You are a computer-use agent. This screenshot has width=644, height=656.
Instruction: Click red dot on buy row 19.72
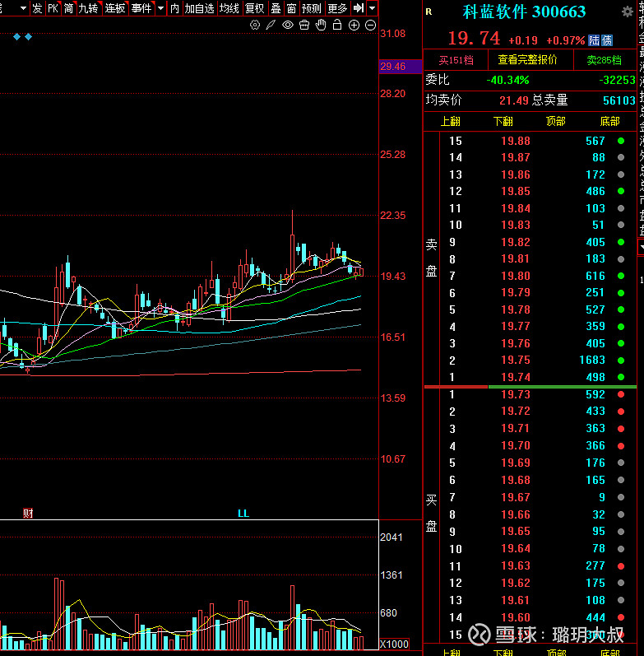tap(621, 412)
